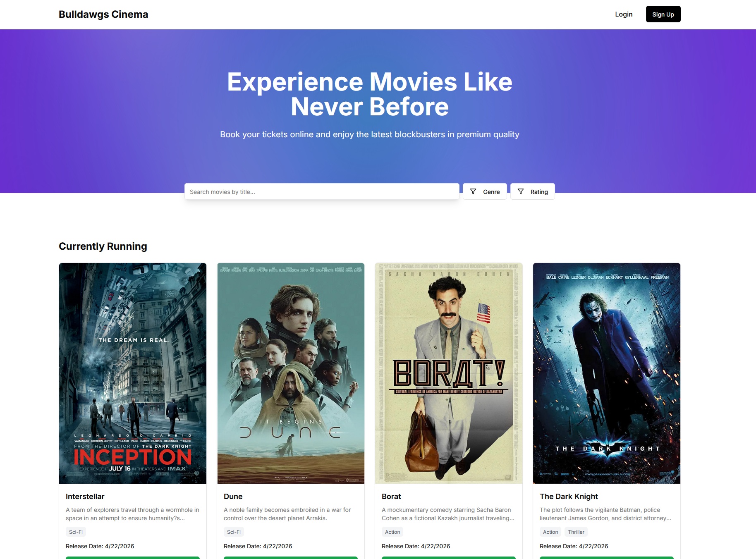Viewport: 756px width, 559px height.
Task: Click the funnel icon on Rating filter
Action: point(521,191)
